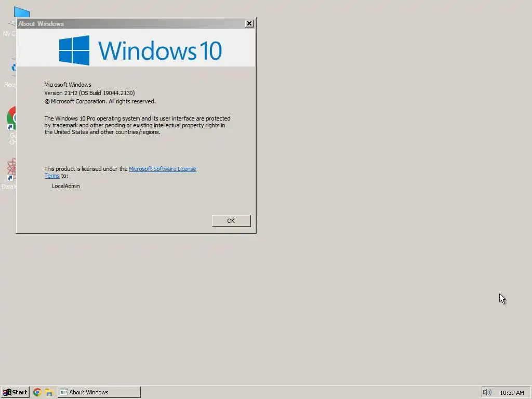Open File Explorer from quick launch

pyautogui.click(x=49, y=392)
